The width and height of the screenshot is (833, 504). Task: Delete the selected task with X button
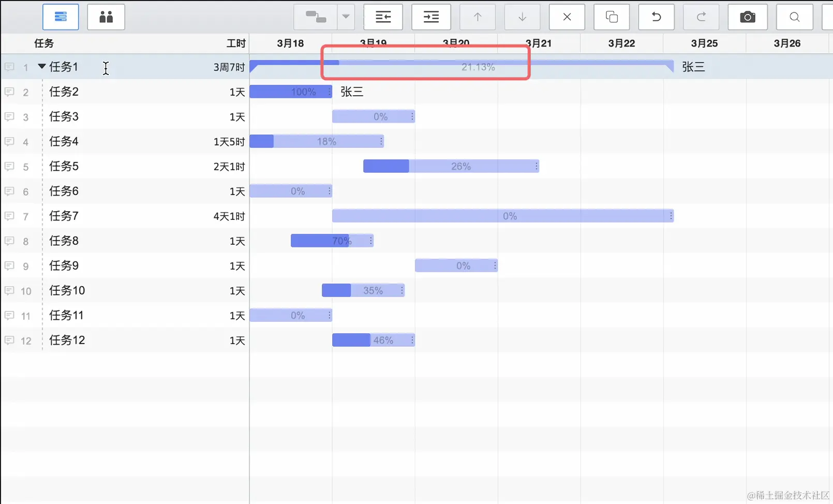[567, 17]
